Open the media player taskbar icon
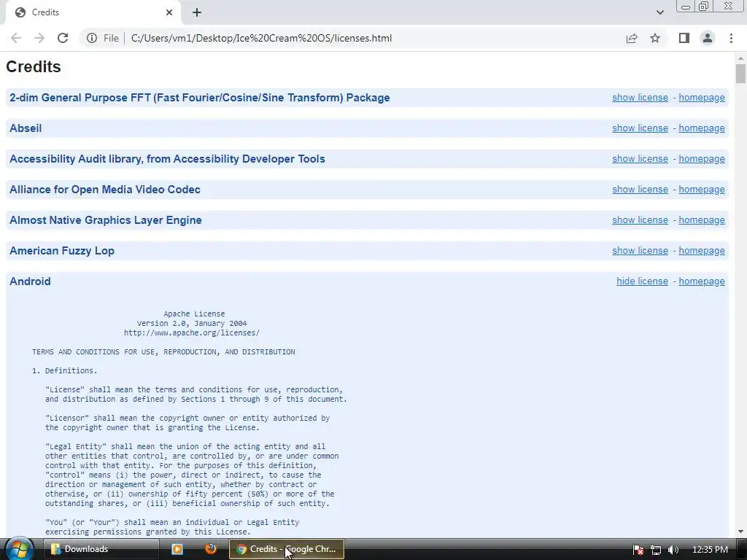This screenshot has height=560, width=747. (177, 549)
